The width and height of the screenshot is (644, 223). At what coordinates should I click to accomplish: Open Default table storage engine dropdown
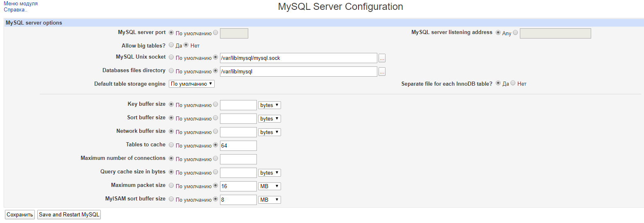tap(192, 84)
